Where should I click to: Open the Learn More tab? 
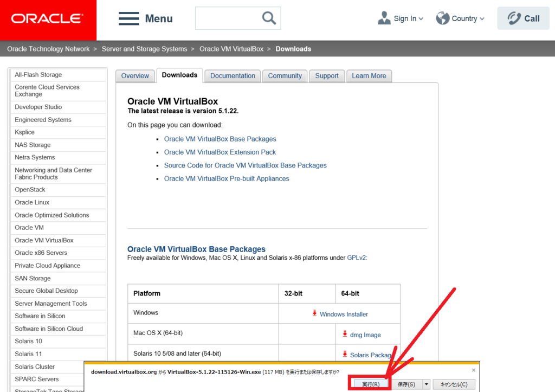[369, 76]
